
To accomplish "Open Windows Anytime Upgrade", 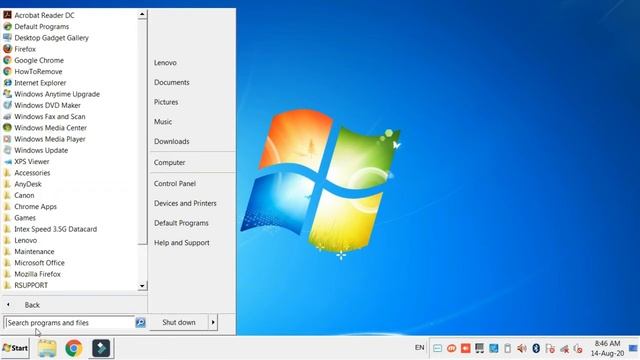I will 51,94.
